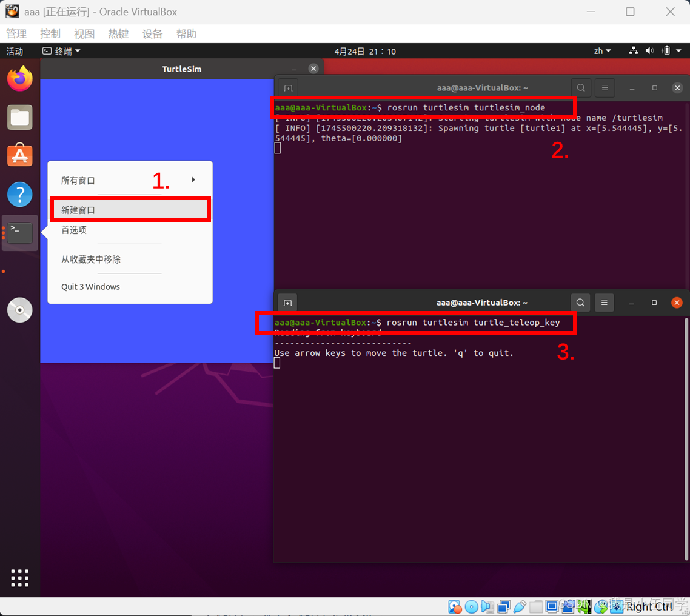Screen dimensions: 690x616
Task: Open the hamburger menu in the lower terminal
Action: pos(604,303)
